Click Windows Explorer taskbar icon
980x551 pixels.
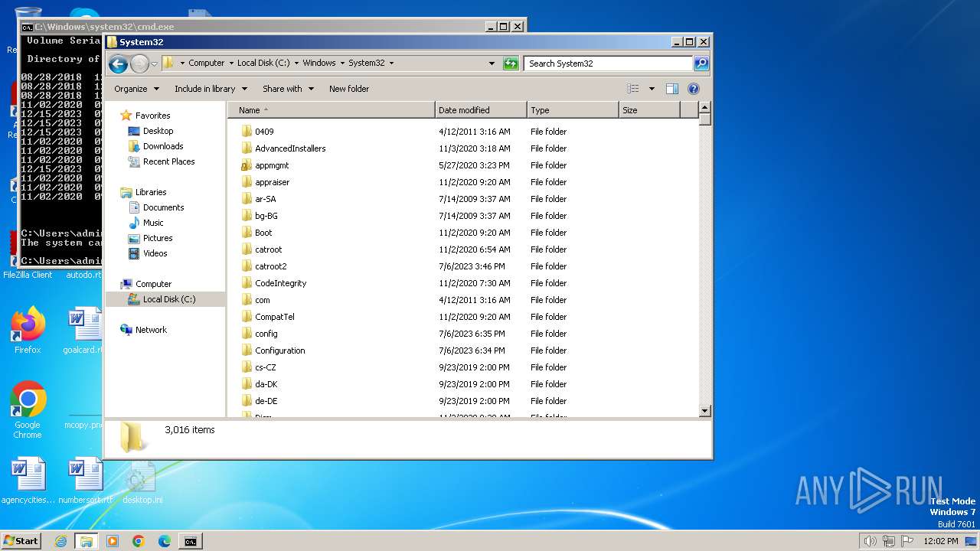86,541
